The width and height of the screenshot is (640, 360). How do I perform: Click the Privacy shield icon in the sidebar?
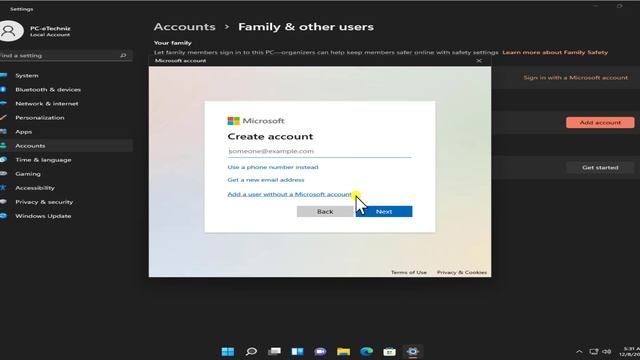point(3,202)
